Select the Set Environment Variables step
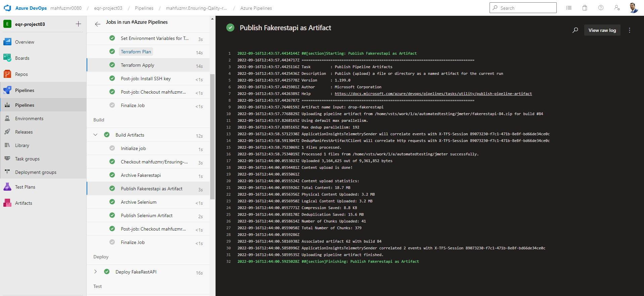The height and width of the screenshot is (296, 644). (148, 38)
